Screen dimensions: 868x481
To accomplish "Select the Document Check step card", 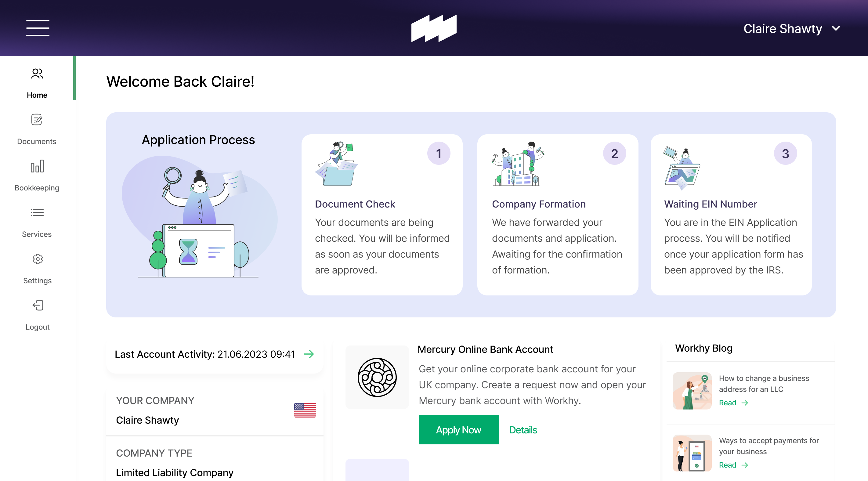I will click(x=382, y=215).
